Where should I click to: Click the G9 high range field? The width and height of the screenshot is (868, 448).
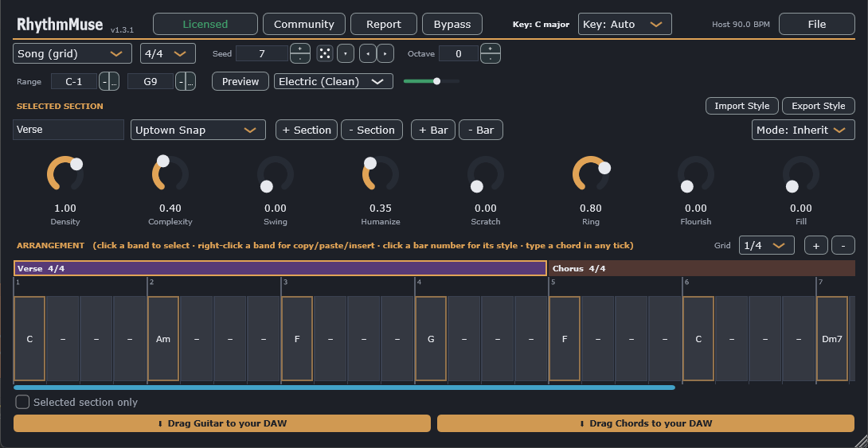click(151, 82)
